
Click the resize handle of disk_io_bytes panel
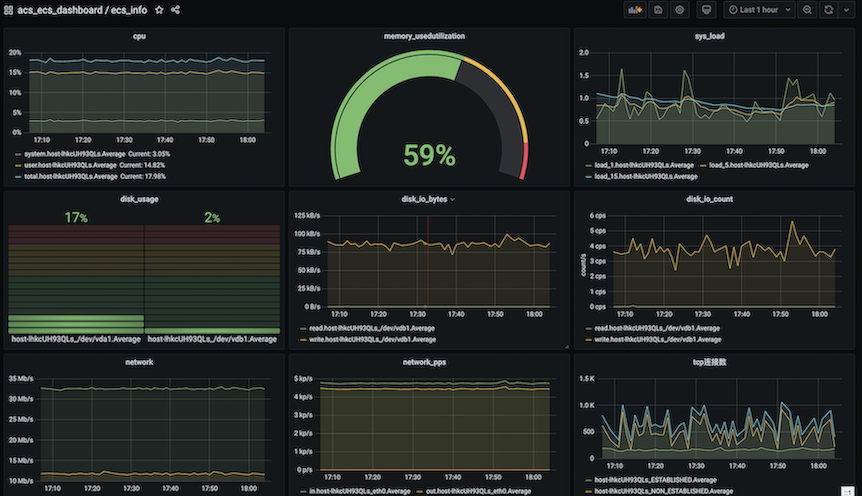pyautogui.click(x=566, y=346)
